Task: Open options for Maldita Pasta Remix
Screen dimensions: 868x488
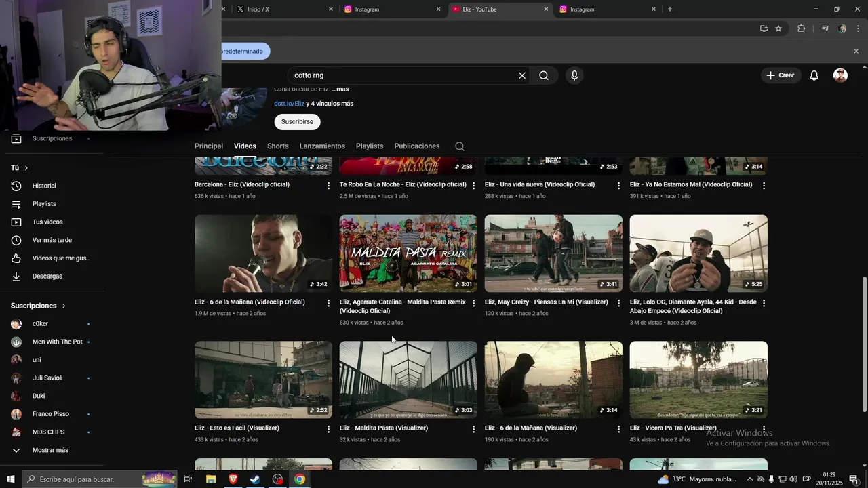Action: (x=474, y=303)
